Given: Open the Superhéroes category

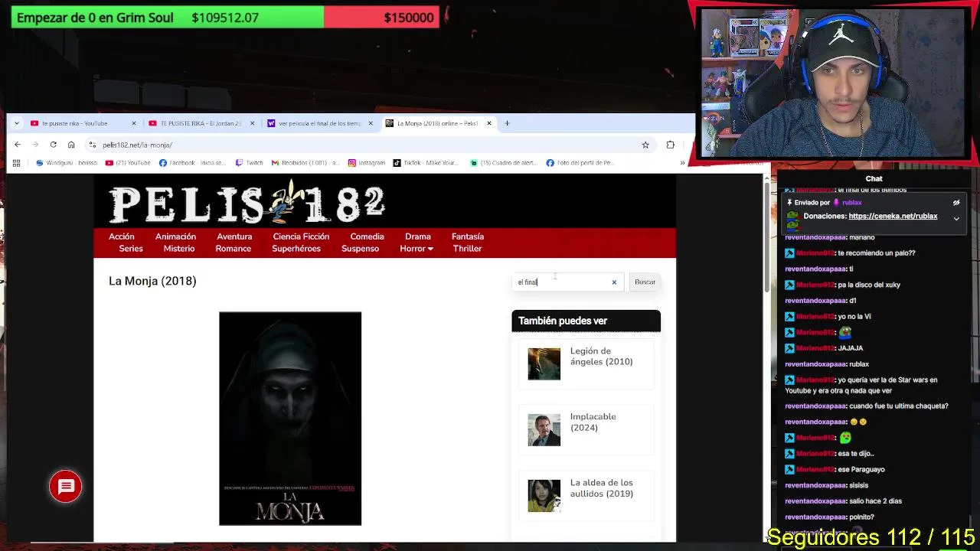Looking at the screenshot, I should click(x=296, y=249).
